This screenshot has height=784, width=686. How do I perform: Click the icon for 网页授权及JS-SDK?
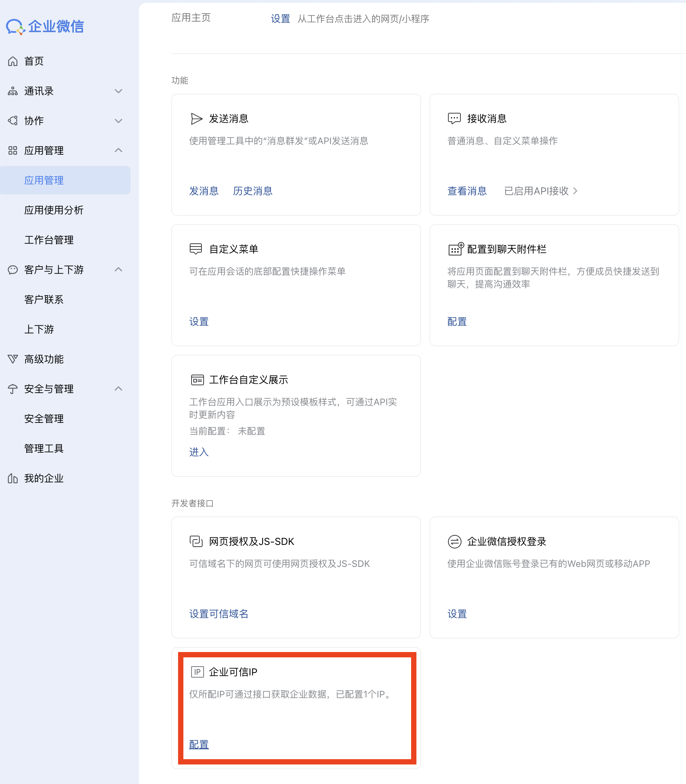[x=196, y=541]
